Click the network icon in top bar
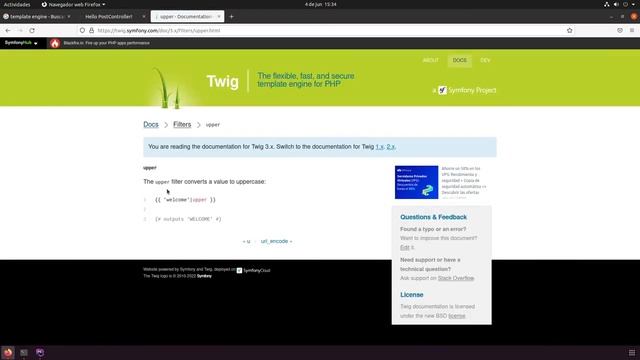 coord(607,4)
